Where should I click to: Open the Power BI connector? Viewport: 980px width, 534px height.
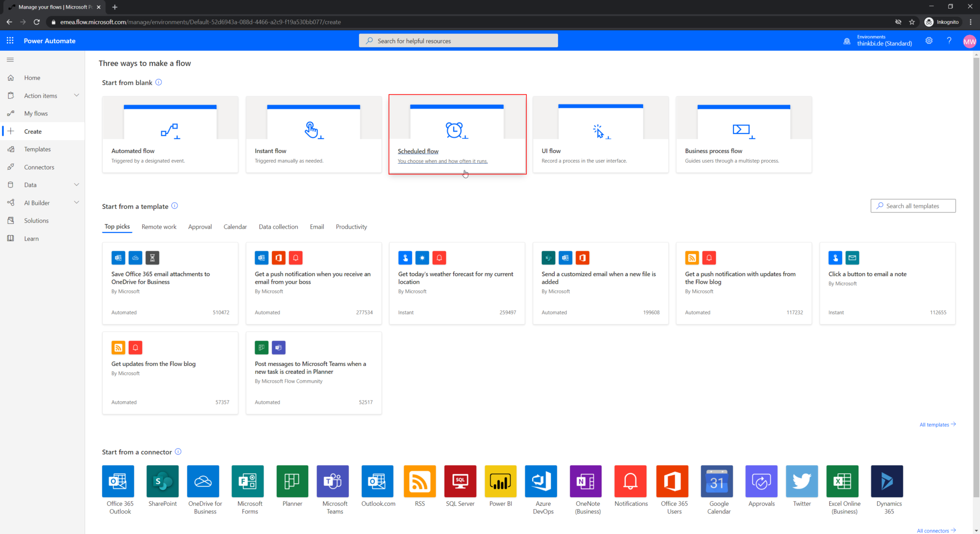tap(500, 481)
